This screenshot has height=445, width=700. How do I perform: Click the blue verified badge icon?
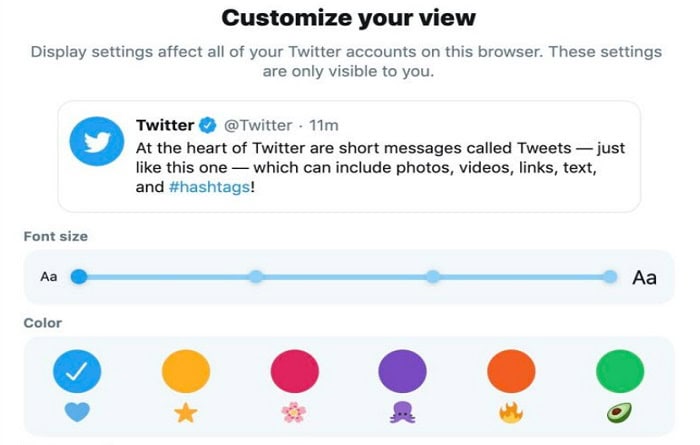(x=208, y=125)
